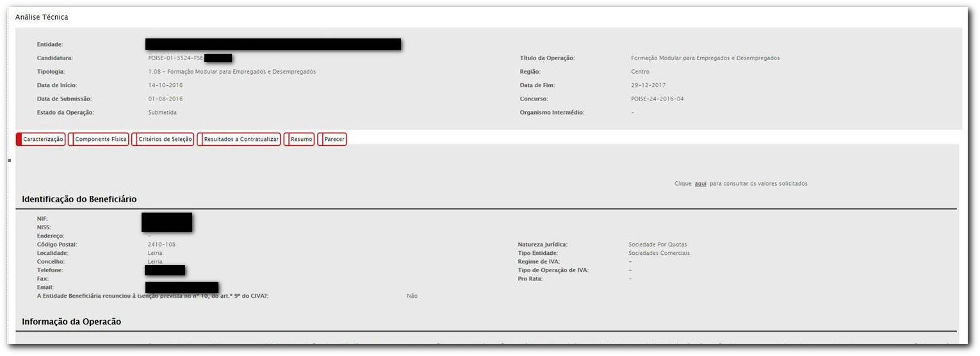Click the Natureza Jurídica value Sociedade Por Quotas

[x=657, y=245]
